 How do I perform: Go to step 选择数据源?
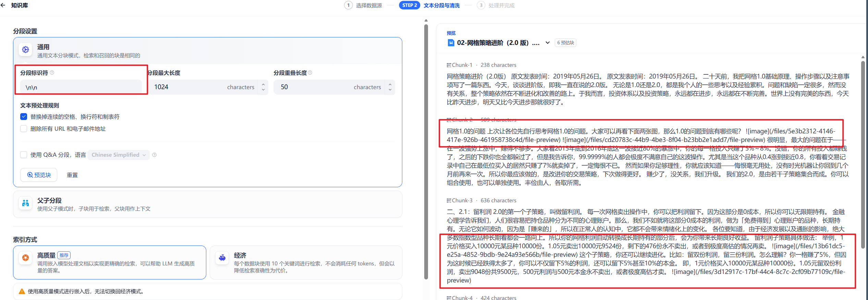coord(363,5)
